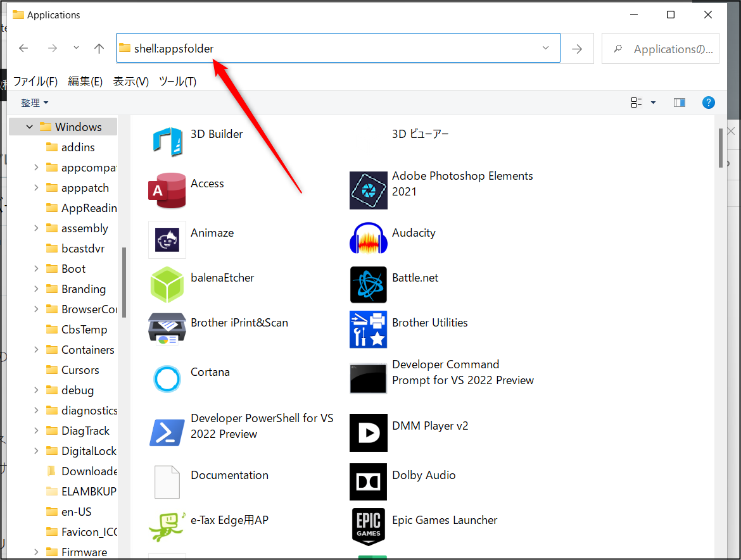Open the address bar history dropdown
The width and height of the screenshot is (741, 560).
point(545,47)
